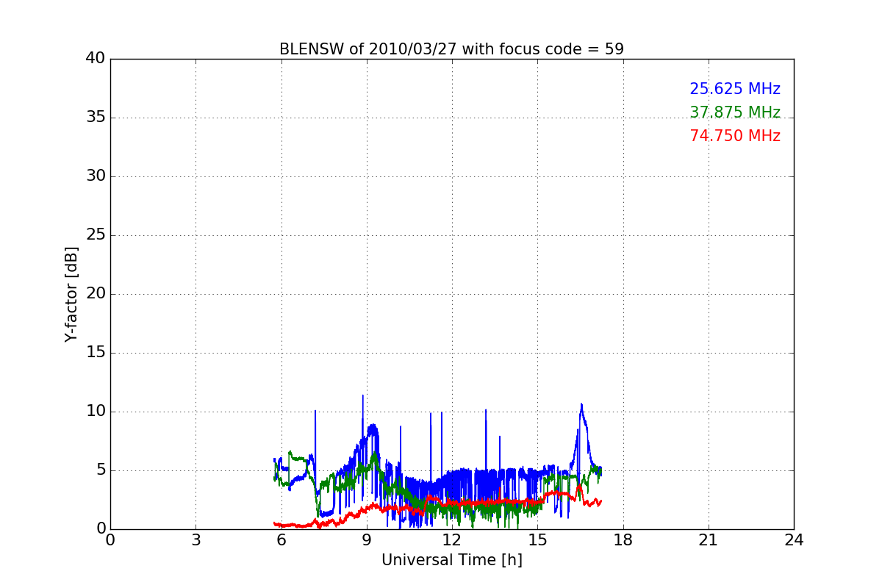This screenshot has height=588, width=882.
Task: Click the y-axis tick label '40'
Action: (96, 59)
